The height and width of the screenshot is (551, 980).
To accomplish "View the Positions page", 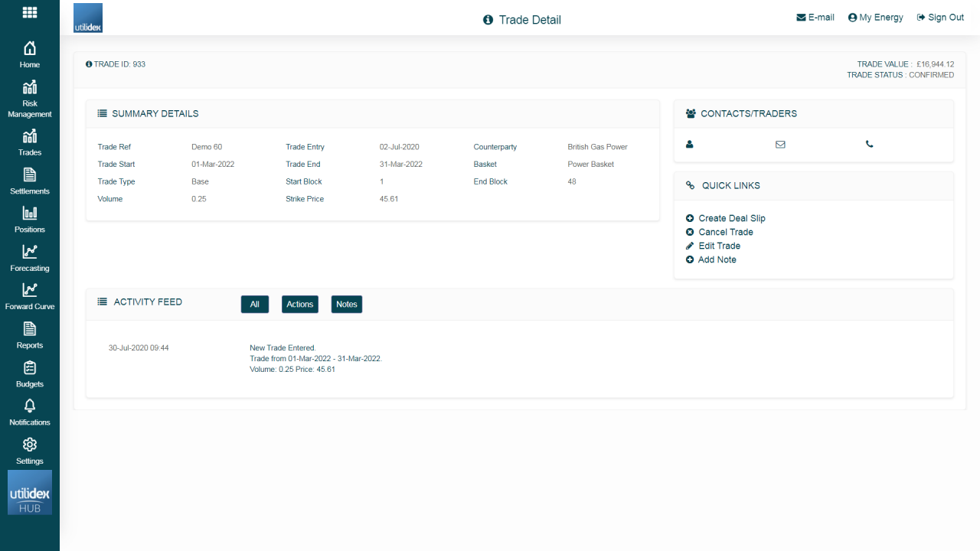I will coord(29,220).
